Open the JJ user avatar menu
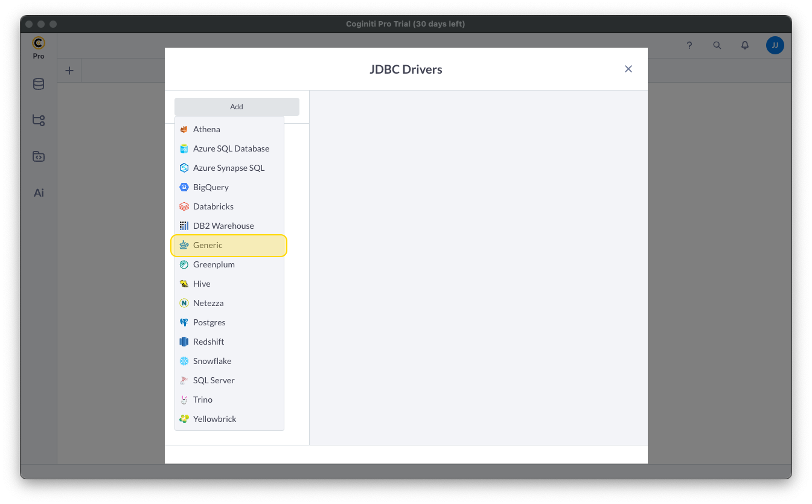 pyautogui.click(x=775, y=45)
